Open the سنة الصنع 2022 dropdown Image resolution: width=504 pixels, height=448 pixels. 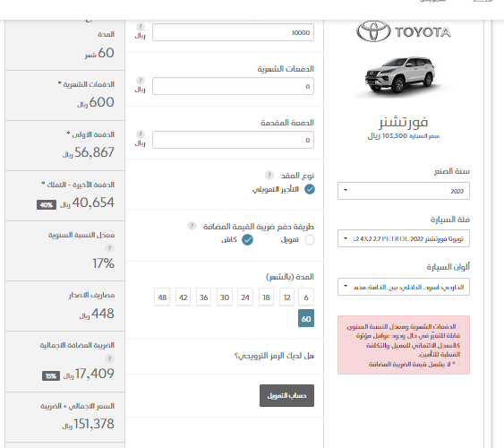404,191
